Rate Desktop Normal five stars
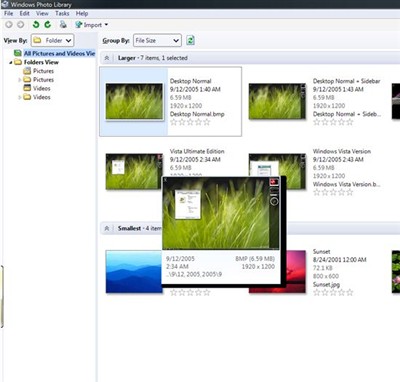The width and height of the screenshot is (400, 382). tap(207, 122)
